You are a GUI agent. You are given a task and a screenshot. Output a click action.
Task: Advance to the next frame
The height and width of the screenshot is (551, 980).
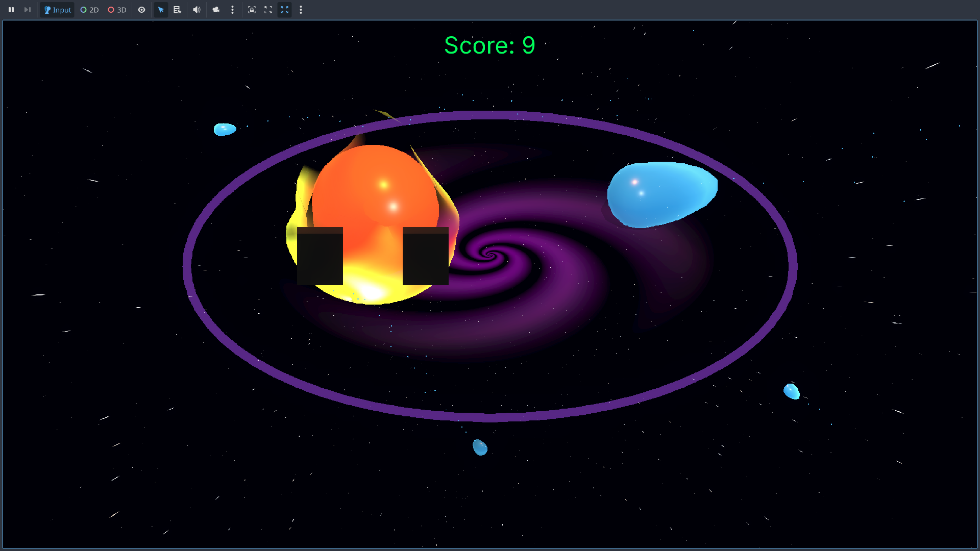pos(28,10)
